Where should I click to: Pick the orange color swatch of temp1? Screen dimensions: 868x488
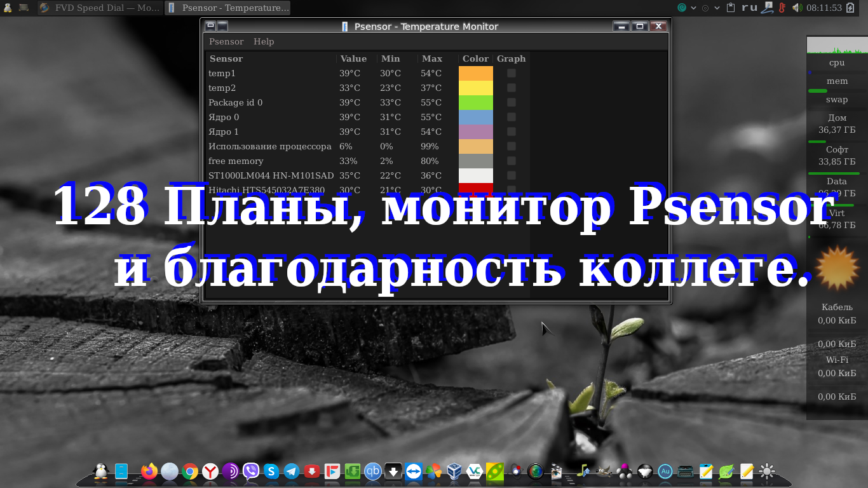click(476, 73)
